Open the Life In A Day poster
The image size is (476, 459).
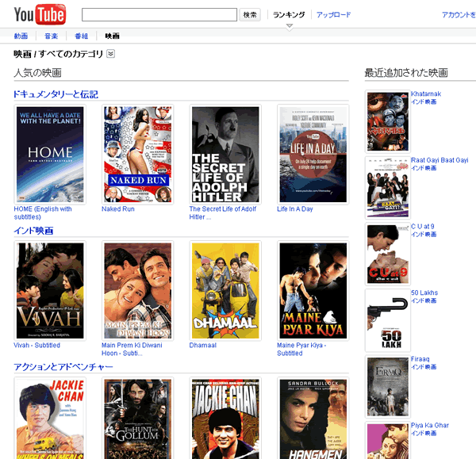pos(313,155)
